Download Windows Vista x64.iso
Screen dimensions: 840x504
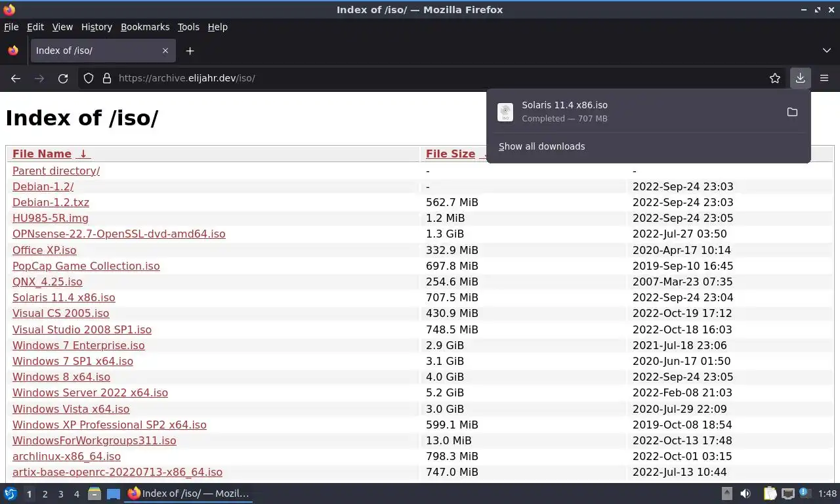tap(71, 409)
